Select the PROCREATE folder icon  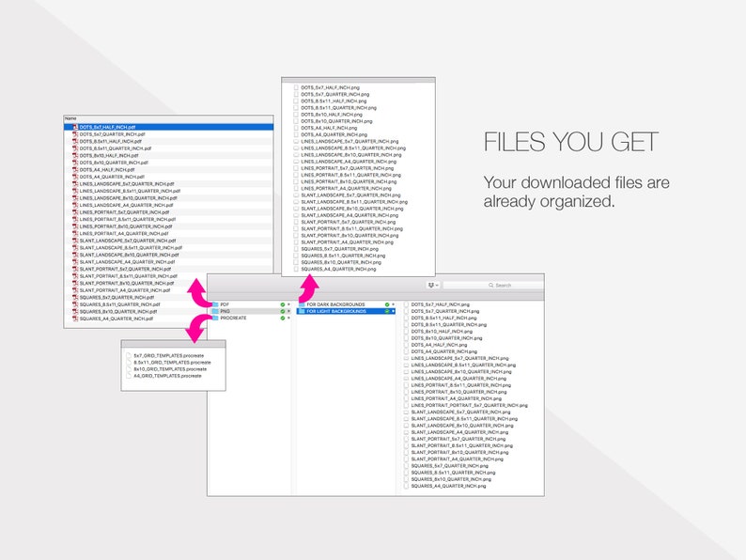point(215,318)
